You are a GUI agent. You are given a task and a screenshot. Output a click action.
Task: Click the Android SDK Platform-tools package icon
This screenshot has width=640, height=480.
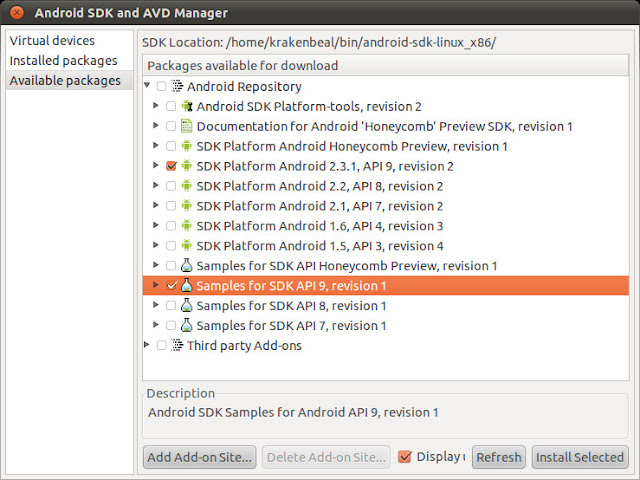[187, 106]
